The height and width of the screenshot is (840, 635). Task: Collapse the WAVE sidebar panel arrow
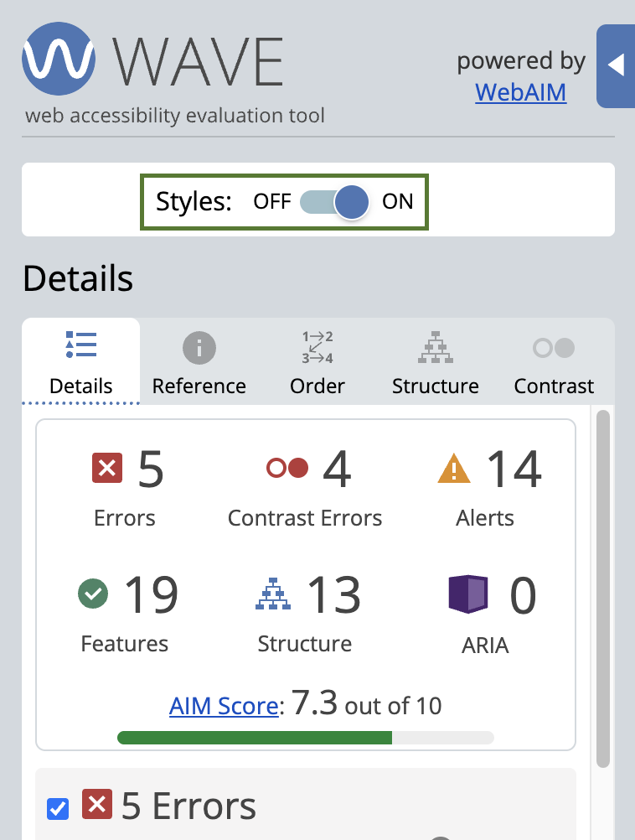click(616, 65)
